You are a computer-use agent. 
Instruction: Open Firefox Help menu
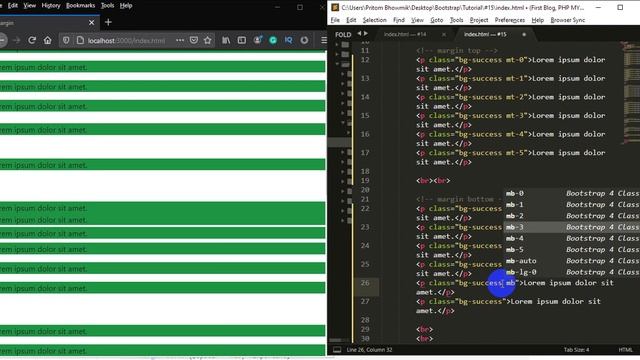point(126,6)
